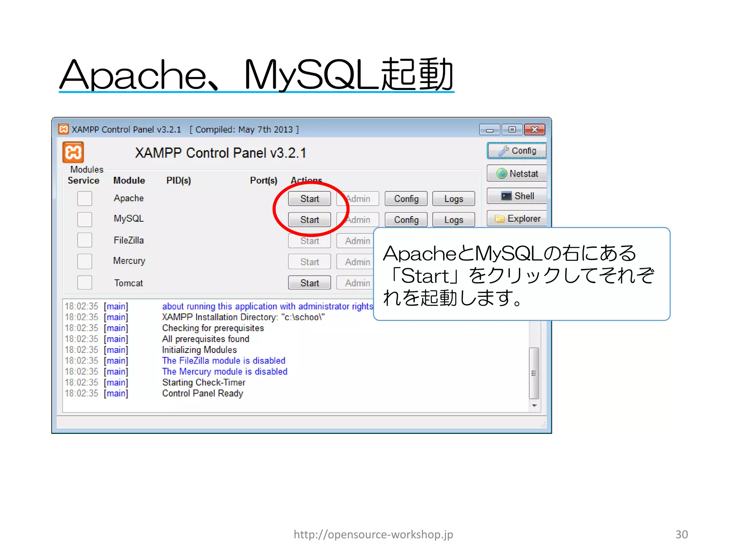View Apache Logs
This screenshot has height=560, width=747.
(454, 199)
